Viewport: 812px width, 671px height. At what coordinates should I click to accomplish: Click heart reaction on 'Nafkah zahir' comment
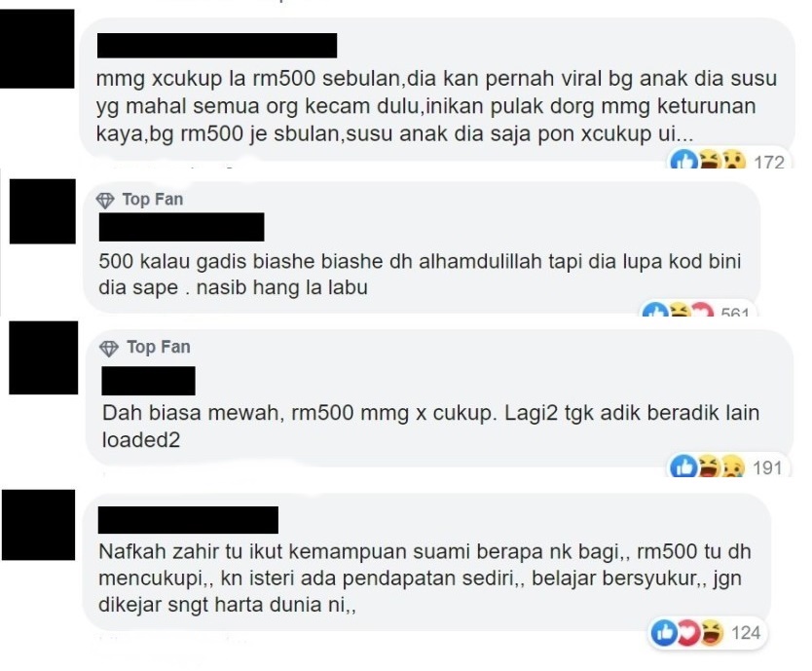click(687, 632)
